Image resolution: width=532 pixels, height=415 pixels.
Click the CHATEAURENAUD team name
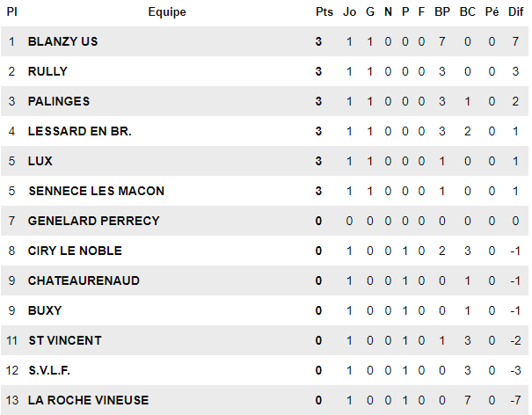[x=84, y=280]
